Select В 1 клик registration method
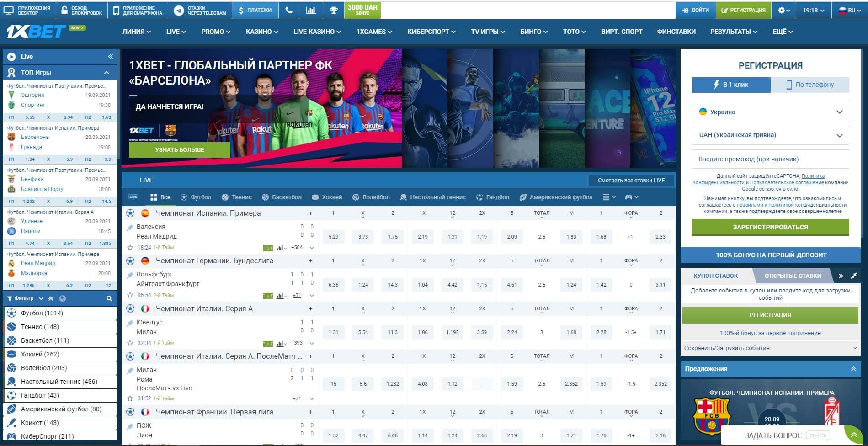The height and width of the screenshot is (446, 868). 731,85
